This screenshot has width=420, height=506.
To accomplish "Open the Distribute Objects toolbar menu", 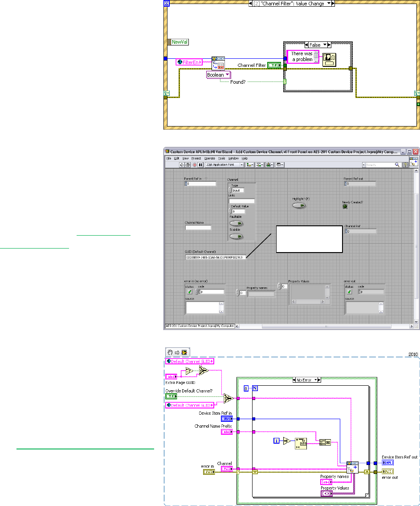I will 260,165.
